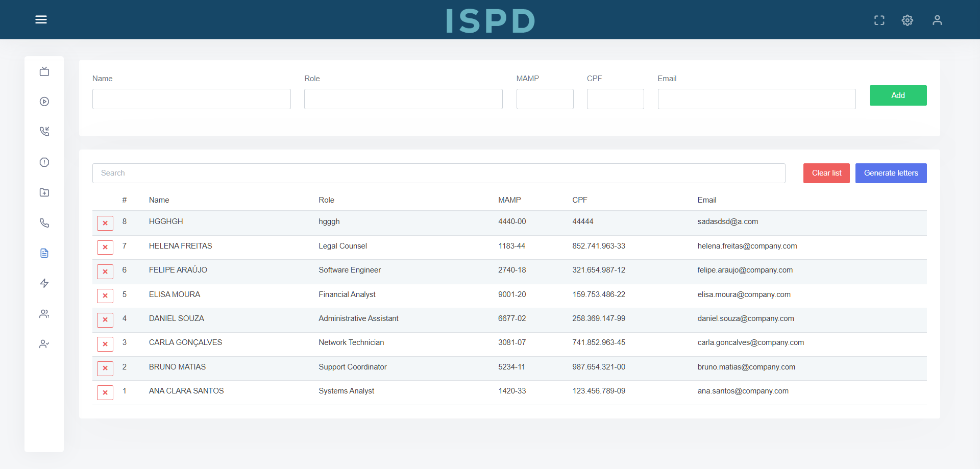
Task: Delete the DANIEL SOUZA row
Action: coord(105,320)
